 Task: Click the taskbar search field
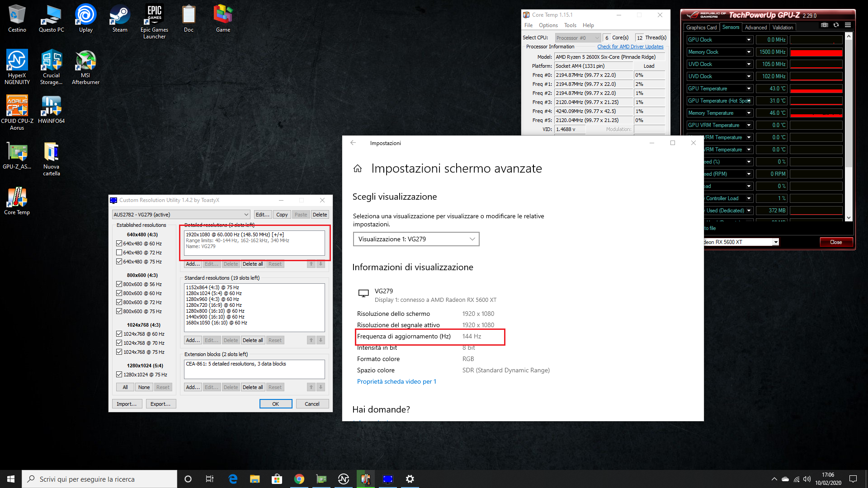(99, 479)
